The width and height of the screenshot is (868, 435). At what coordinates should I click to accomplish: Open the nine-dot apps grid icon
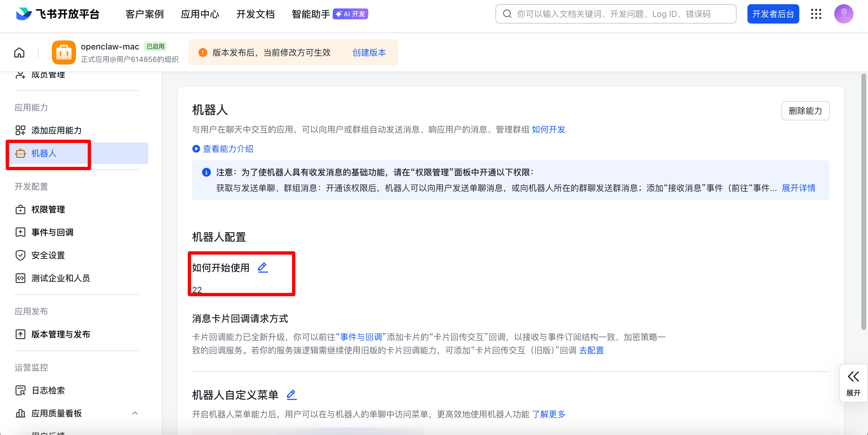[x=816, y=14]
